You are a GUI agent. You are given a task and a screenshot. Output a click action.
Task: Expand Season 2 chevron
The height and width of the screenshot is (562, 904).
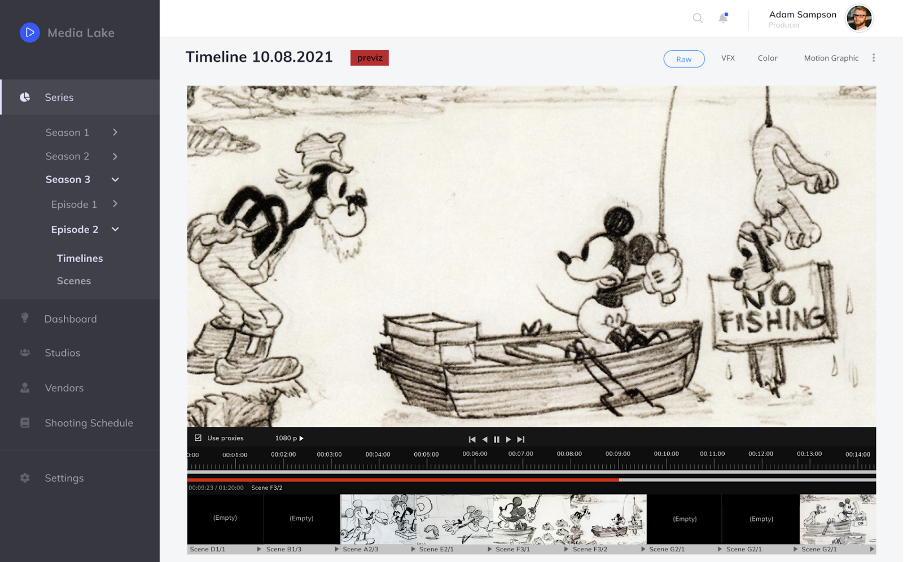(115, 156)
